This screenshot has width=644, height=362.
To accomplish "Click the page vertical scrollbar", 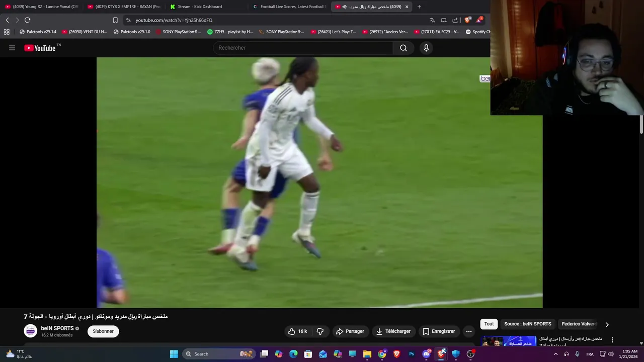I will tap(641, 125).
